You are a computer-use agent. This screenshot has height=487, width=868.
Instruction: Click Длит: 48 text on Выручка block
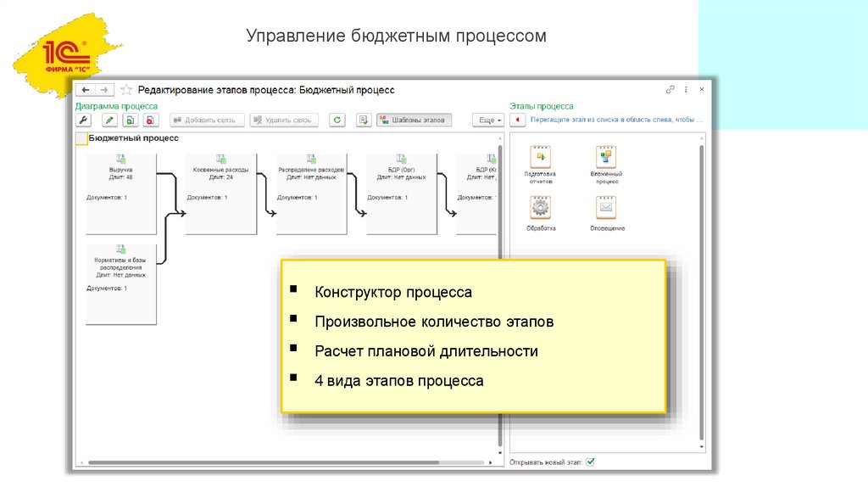click(120, 177)
